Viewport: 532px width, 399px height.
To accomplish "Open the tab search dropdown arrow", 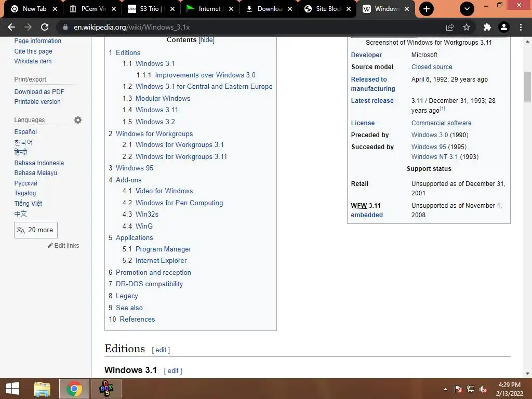I will (x=467, y=9).
